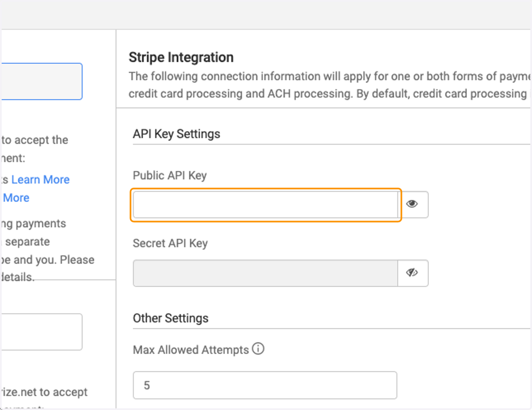Select the gray-outlined box in the left panel
532x410 pixels.
tap(41, 332)
